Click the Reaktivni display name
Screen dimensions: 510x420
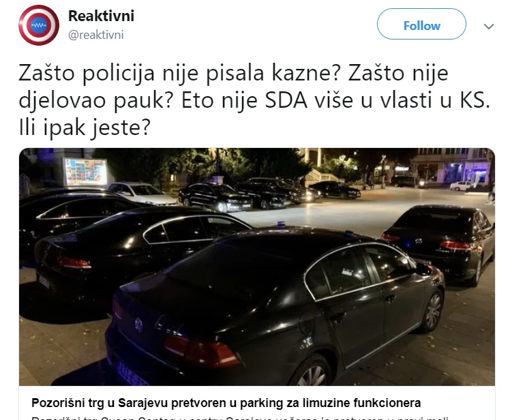click(x=101, y=16)
